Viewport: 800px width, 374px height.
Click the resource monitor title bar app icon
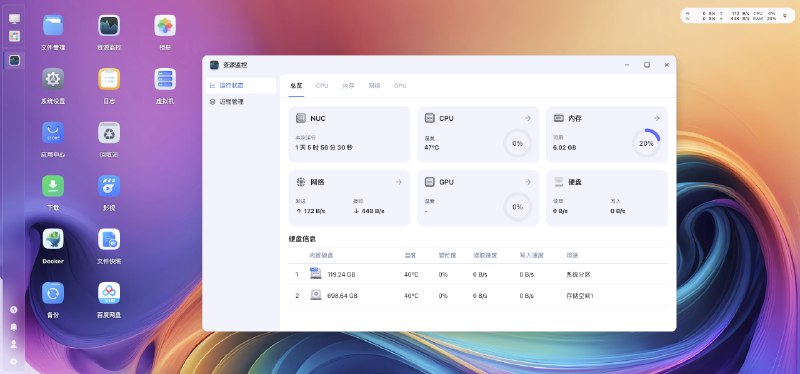[x=214, y=65]
